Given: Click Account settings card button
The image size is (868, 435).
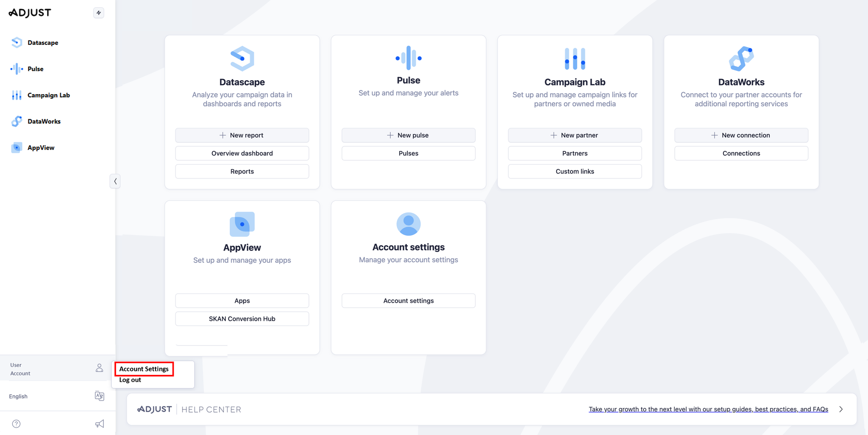Looking at the screenshot, I should [409, 301].
